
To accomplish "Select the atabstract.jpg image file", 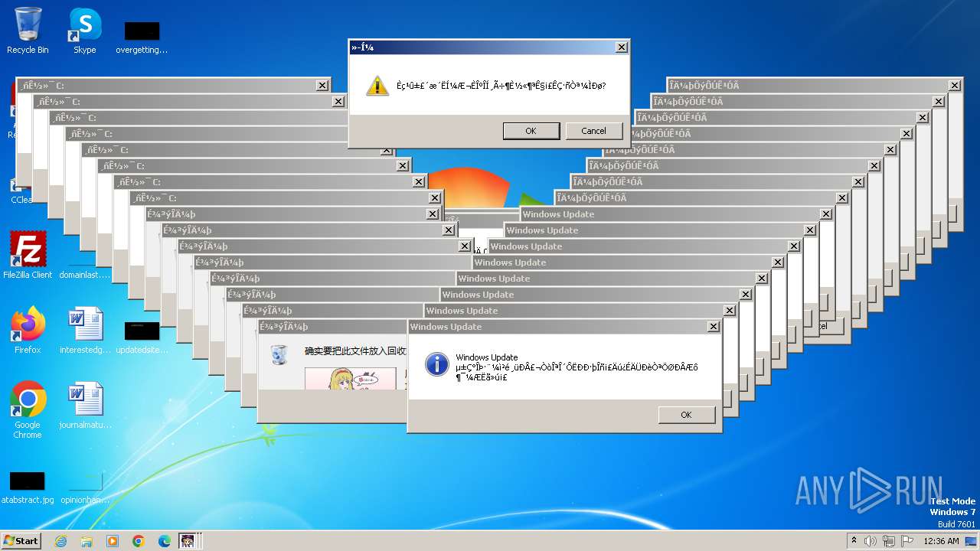I will [x=28, y=487].
